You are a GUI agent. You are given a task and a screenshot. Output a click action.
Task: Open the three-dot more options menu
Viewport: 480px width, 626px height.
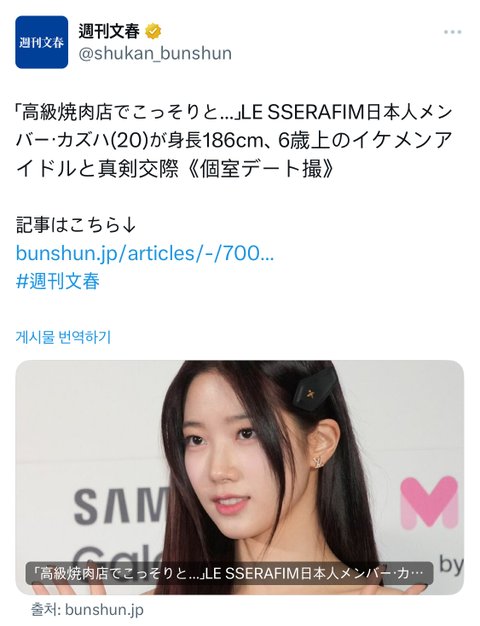coord(452,32)
